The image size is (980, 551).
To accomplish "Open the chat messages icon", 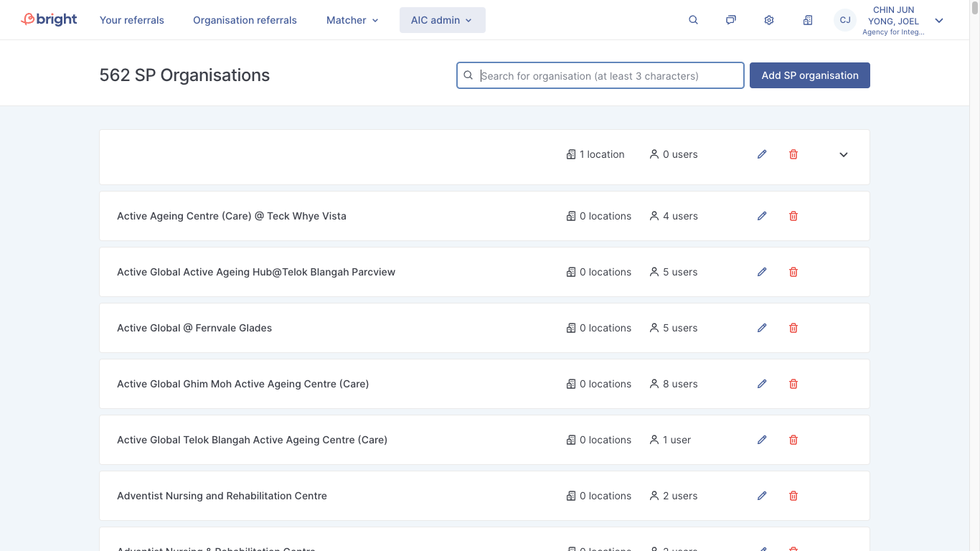I will pos(730,20).
